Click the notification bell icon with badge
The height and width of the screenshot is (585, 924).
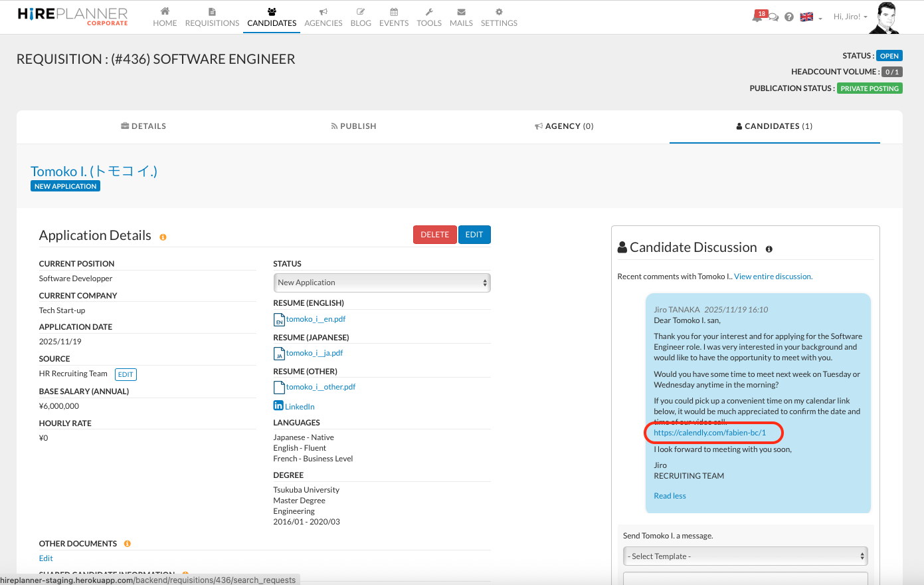click(758, 17)
